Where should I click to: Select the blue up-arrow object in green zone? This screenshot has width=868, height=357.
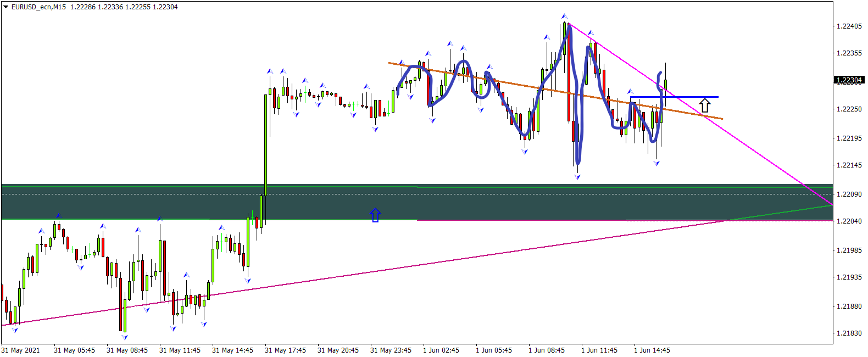tap(375, 215)
